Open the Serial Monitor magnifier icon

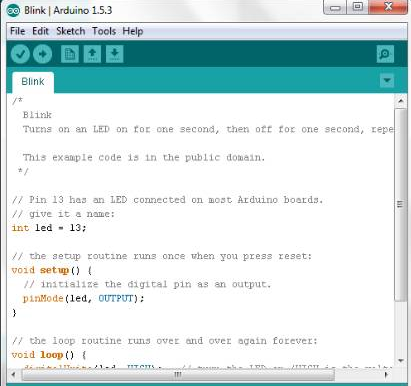[385, 54]
